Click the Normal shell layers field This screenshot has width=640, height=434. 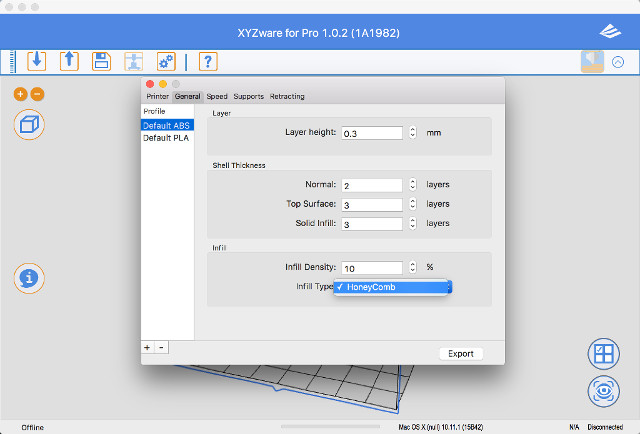click(372, 185)
